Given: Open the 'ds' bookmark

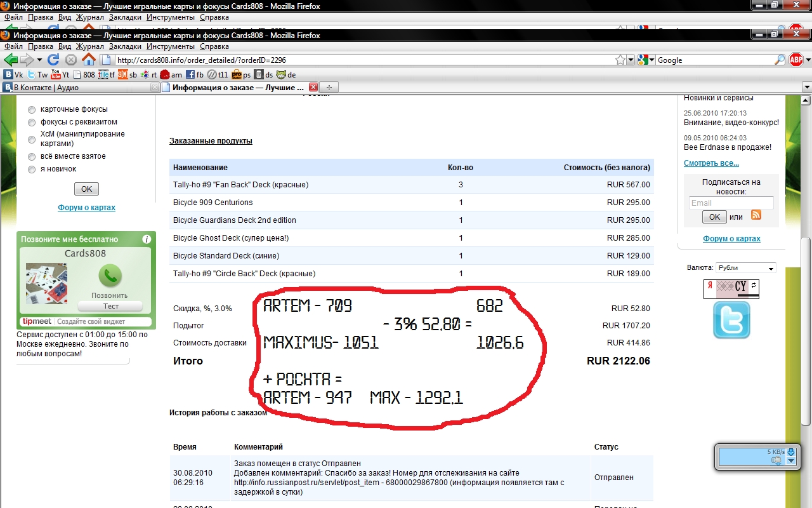Looking at the screenshot, I should click(x=263, y=74).
